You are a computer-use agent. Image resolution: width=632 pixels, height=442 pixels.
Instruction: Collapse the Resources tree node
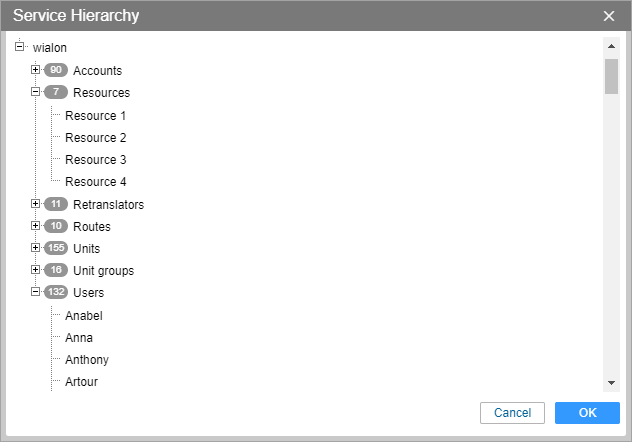tap(35, 92)
